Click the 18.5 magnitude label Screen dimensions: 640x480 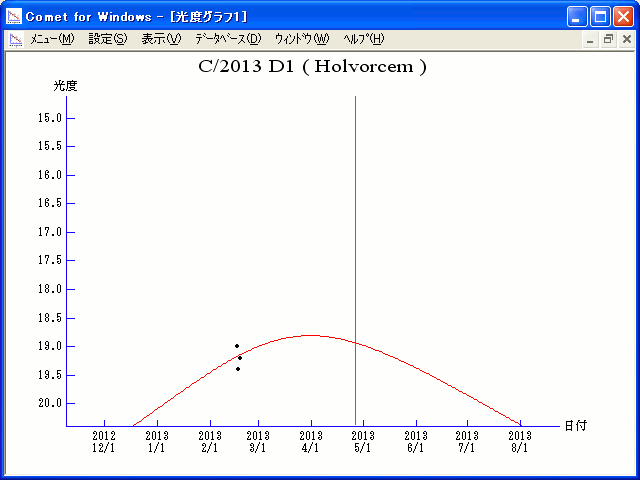[x=50, y=318]
